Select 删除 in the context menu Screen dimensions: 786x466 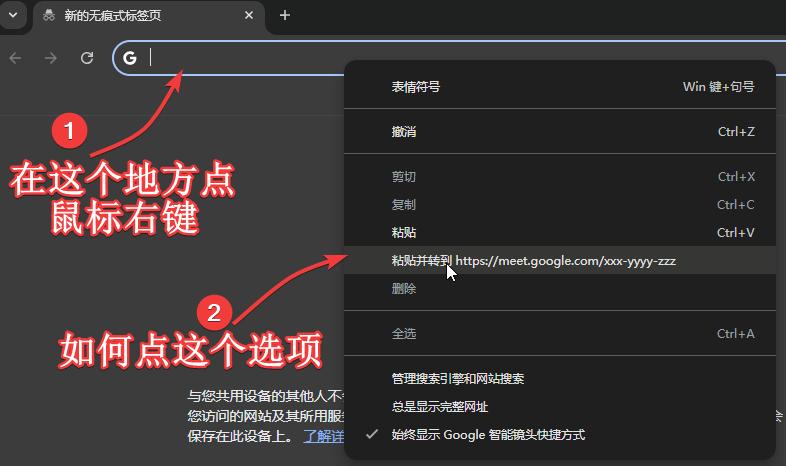[x=560, y=289]
